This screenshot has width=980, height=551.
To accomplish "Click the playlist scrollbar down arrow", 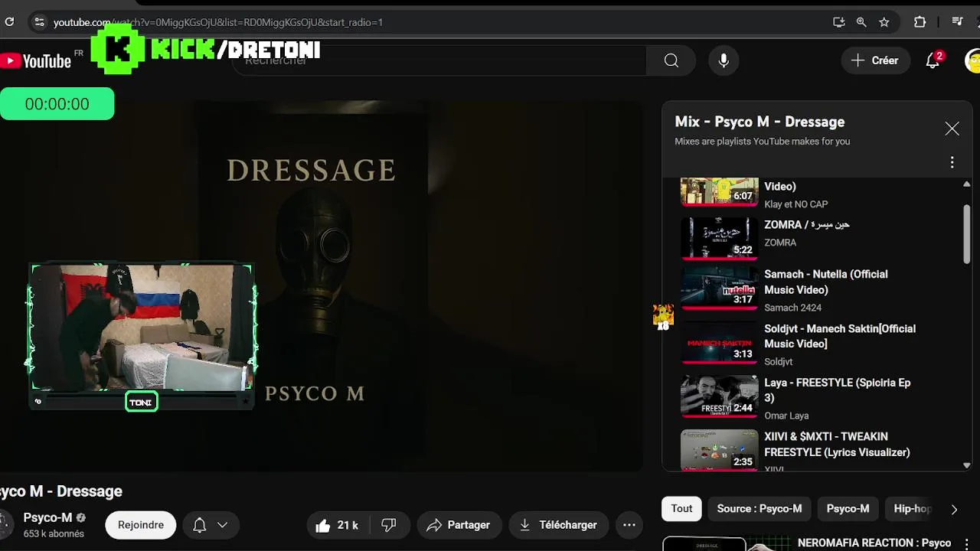I will click(x=966, y=465).
